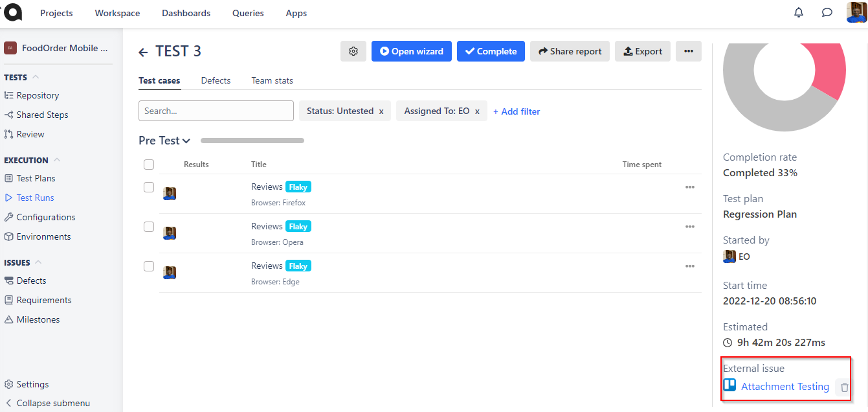
Task: Collapse the Pre Test suite
Action: (x=186, y=141)
